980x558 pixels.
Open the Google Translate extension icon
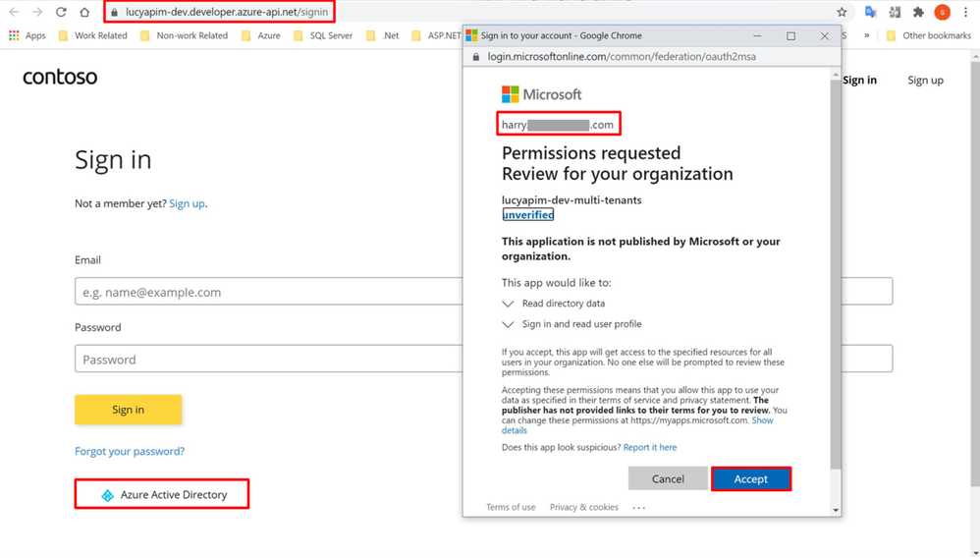click(870, 12)
